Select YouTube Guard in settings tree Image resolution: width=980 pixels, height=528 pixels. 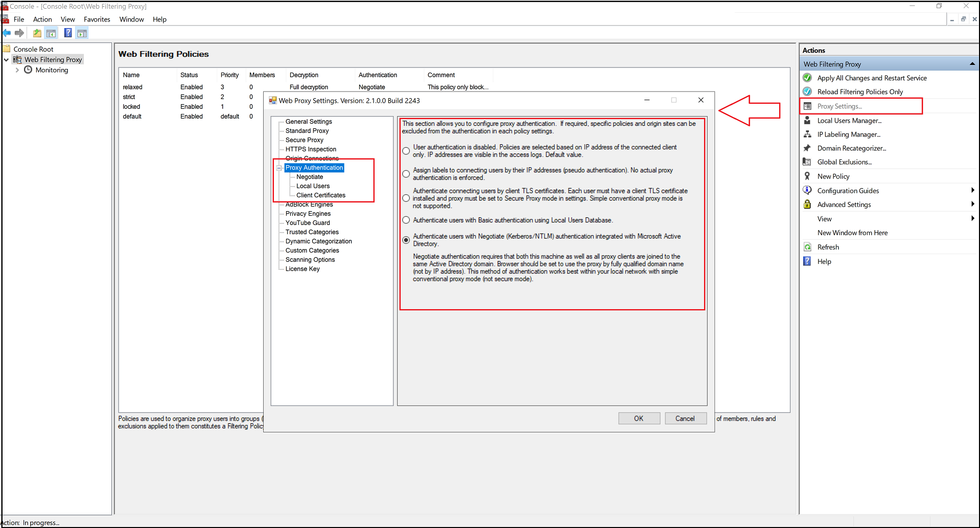pos(308,223)
